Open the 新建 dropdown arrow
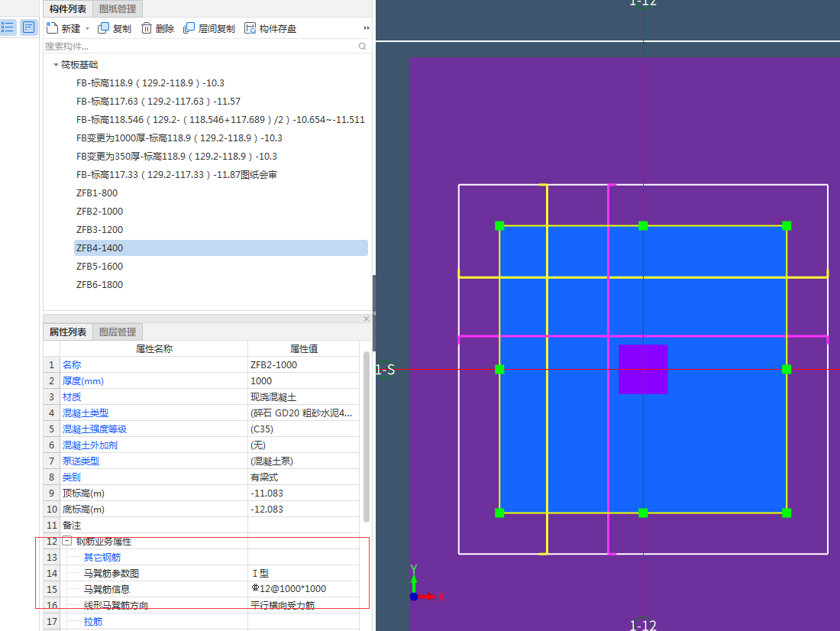The height and width of the screenshot is (631, 840). click(x=87, y=28)
